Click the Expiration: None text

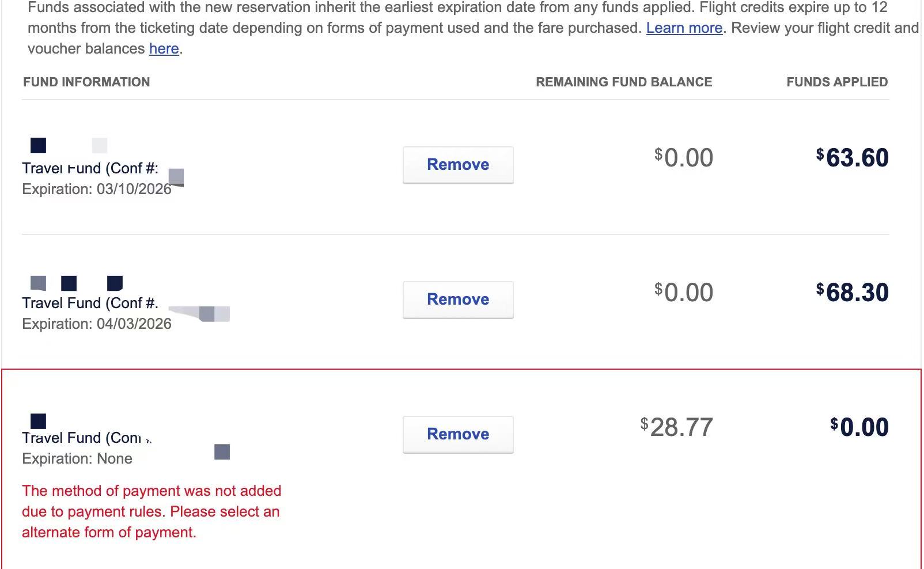[77, 459]
